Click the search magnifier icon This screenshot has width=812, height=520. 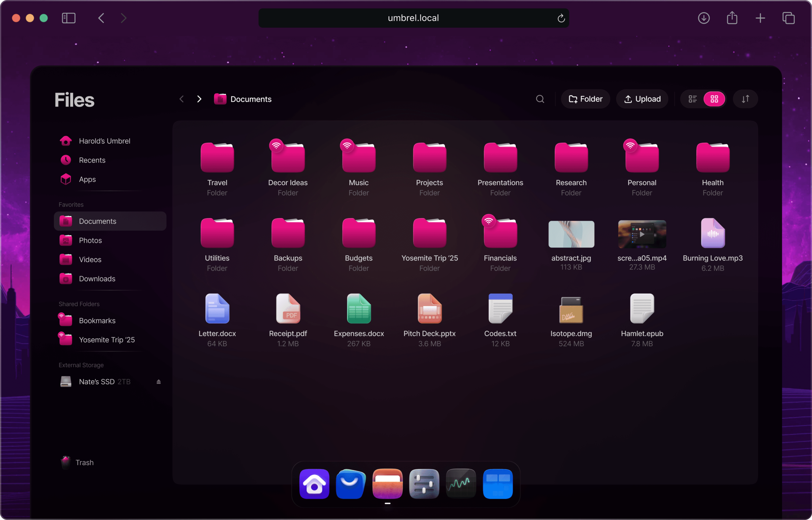(x=540, y=99)
